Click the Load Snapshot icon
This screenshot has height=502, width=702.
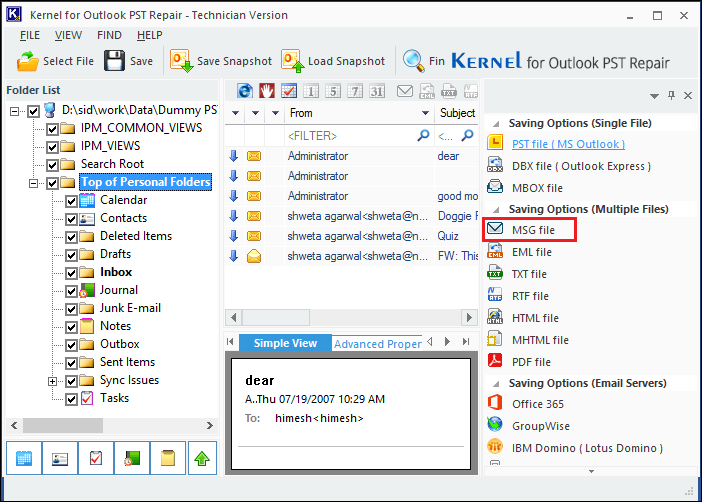293,60
